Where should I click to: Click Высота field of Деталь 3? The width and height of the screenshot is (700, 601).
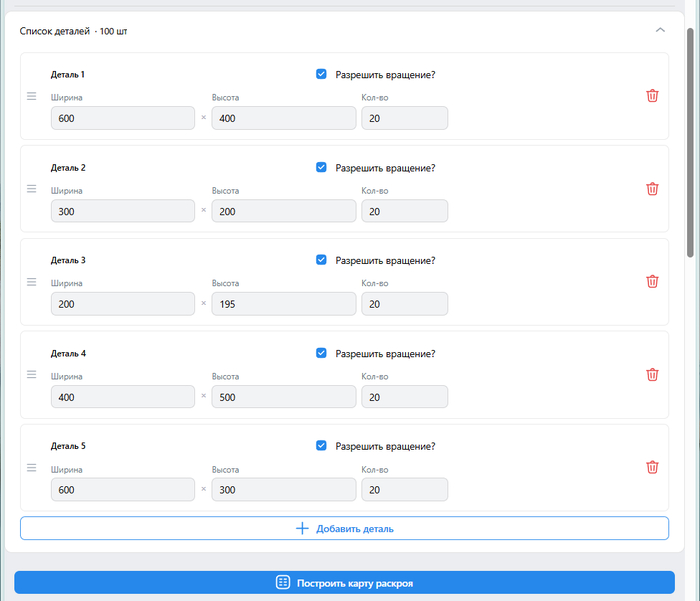[283, 304]
